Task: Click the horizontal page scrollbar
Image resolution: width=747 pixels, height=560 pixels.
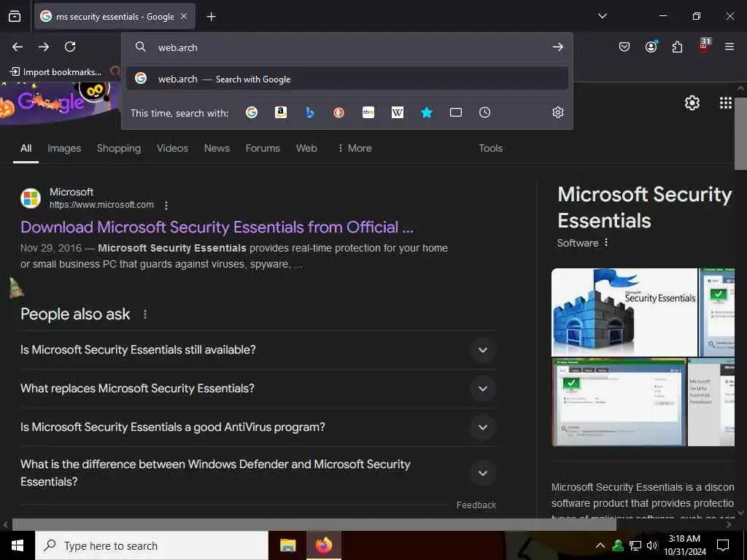Action: point(314,525)
